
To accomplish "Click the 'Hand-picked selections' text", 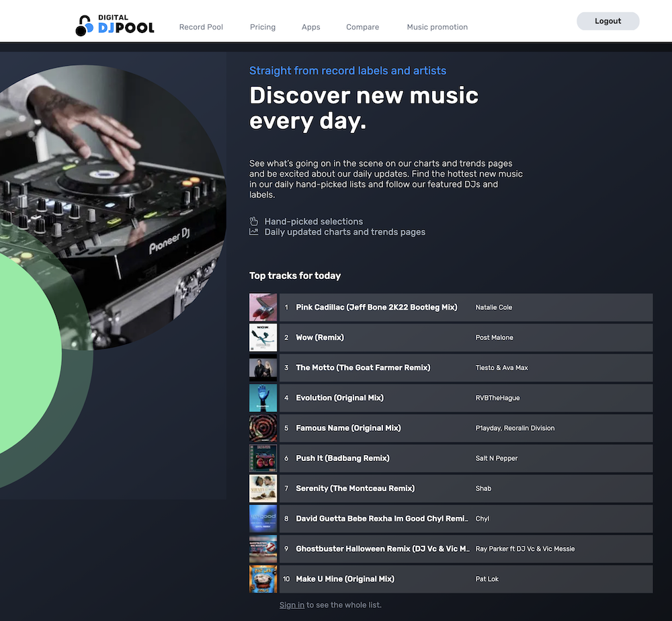I will pos(313,221).
